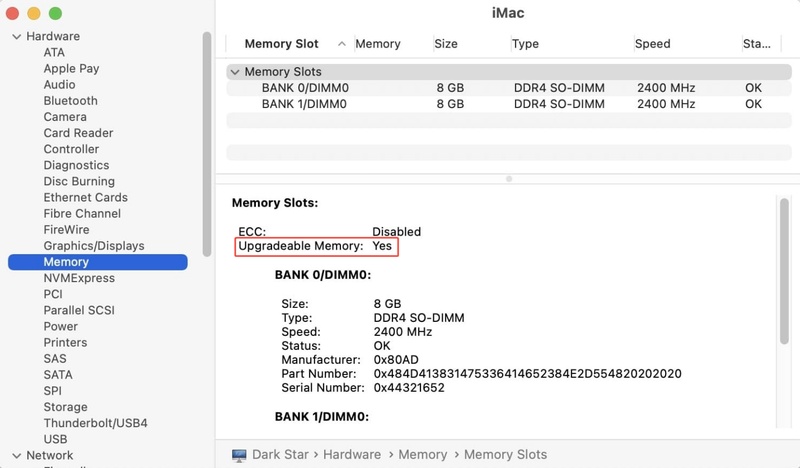Select Thunderbolt/USB4 in the sidebar
The width and height of the screenshot is (800, 468).
(x=95, y=423)
